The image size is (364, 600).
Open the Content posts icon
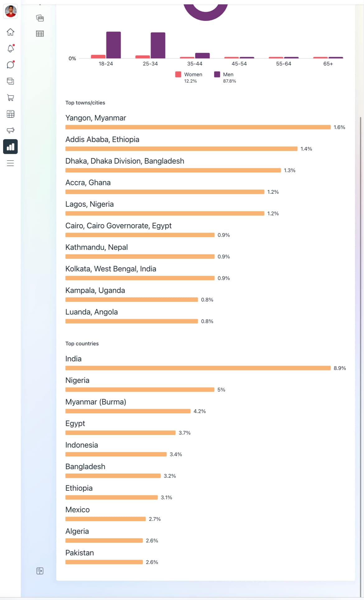pos(10,81)
